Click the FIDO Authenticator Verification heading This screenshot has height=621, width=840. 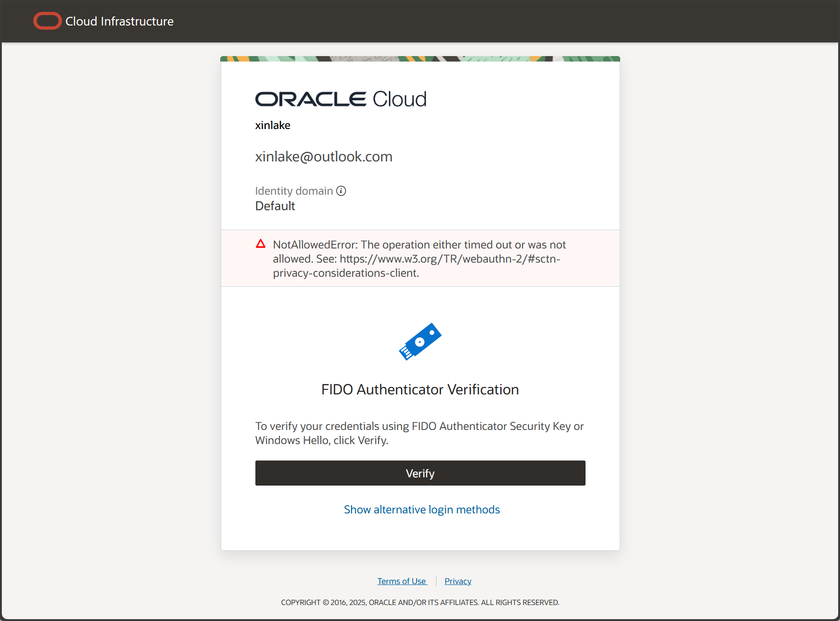[x=420, y=390]
